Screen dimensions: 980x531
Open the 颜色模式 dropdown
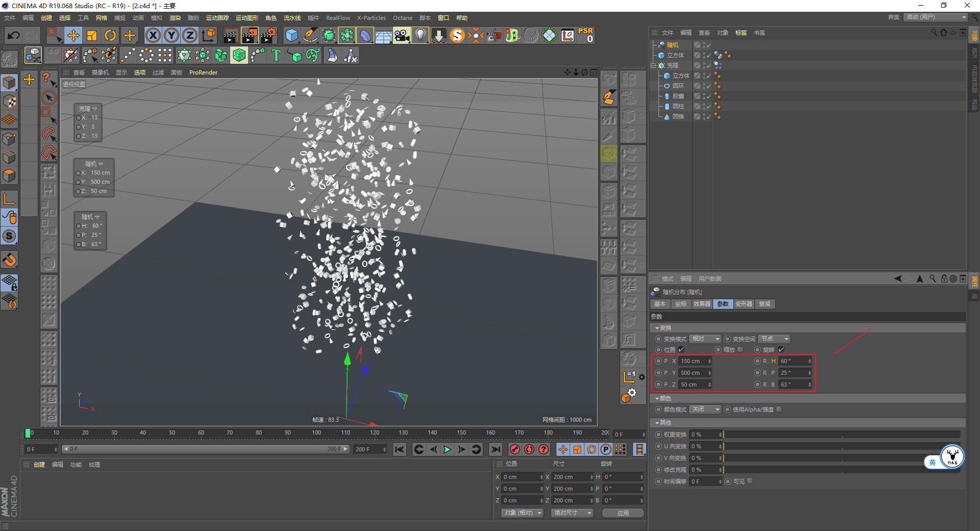[705, 409]
